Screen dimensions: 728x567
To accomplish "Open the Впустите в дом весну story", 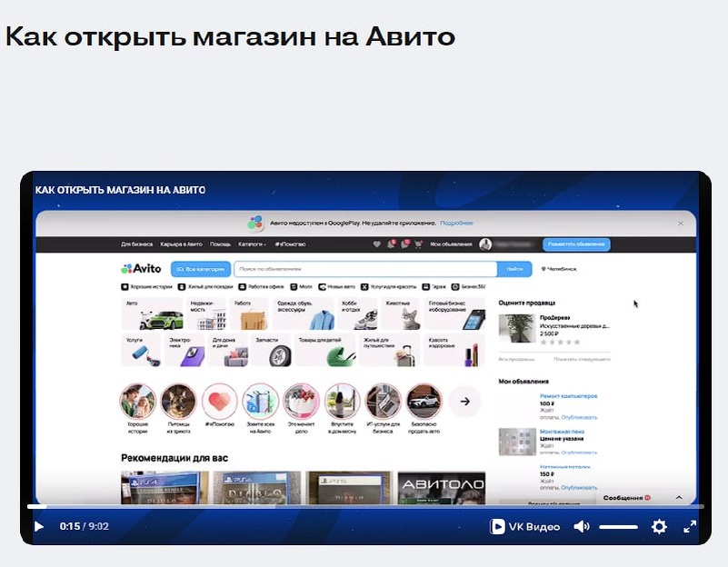I will (x=342, y=402).
